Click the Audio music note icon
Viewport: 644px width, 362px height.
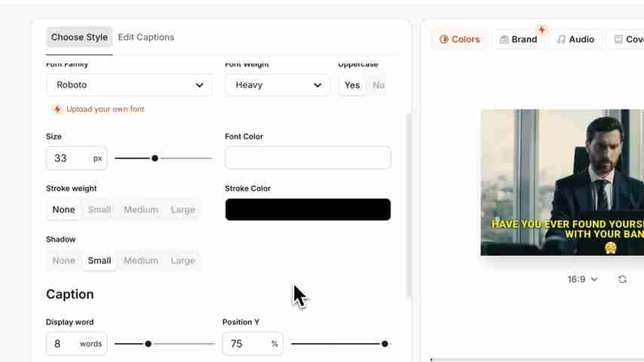[561, 39]
